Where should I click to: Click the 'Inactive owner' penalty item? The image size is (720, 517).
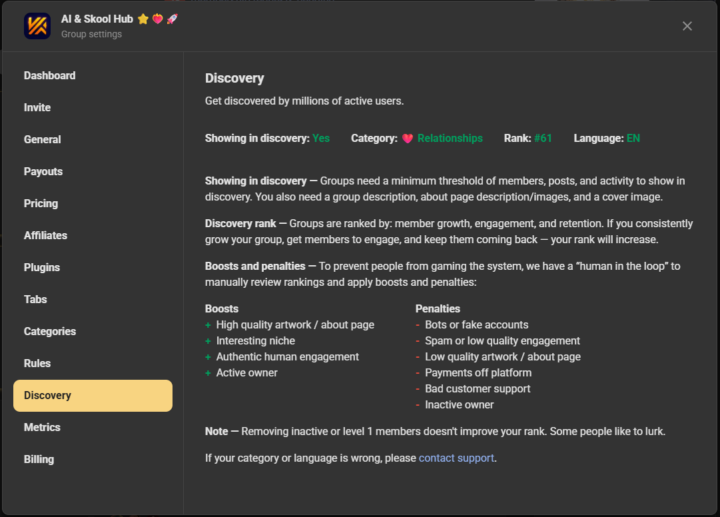point(459,405)
